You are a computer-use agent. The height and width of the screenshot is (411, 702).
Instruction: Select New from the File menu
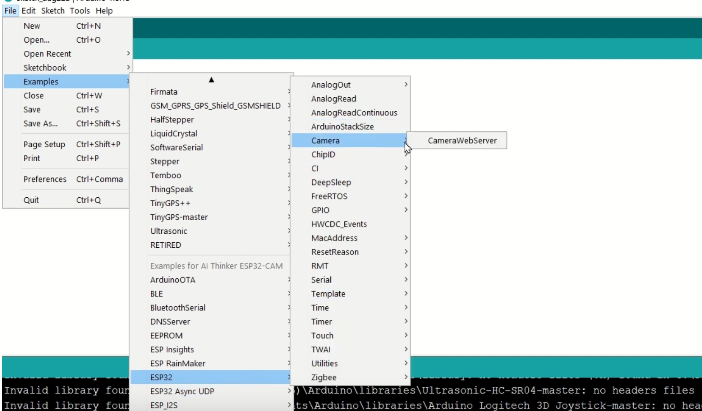(x=68, y=26)
